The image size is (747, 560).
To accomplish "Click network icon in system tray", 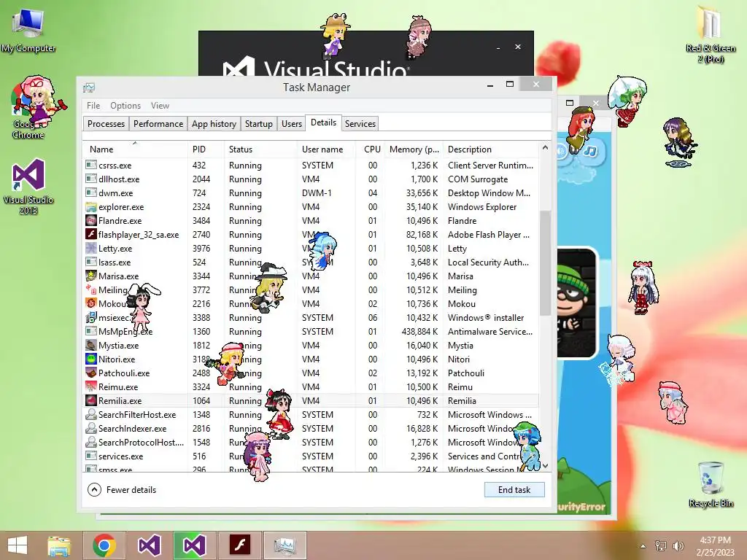I will [661, 545].
